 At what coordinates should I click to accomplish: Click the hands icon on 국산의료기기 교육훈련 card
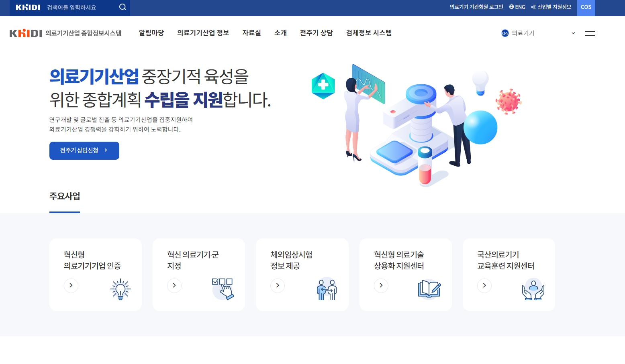[x=533, y=289]
